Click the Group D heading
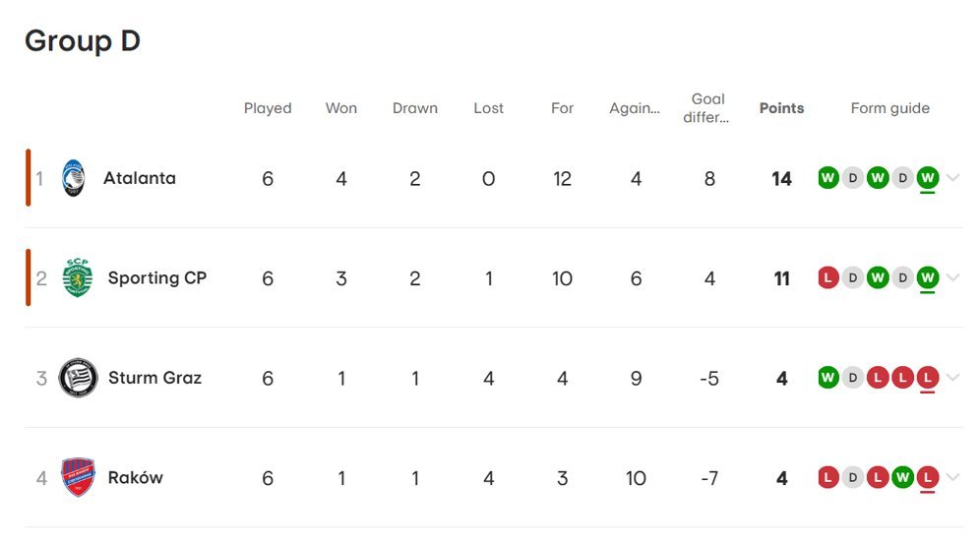 pos(83,41)
